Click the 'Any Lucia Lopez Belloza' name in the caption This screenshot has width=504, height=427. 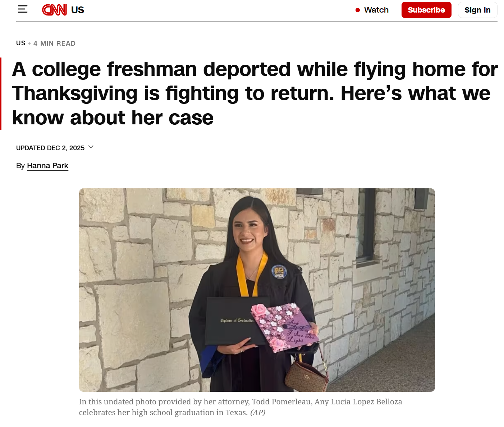click(x=358, y=402)
